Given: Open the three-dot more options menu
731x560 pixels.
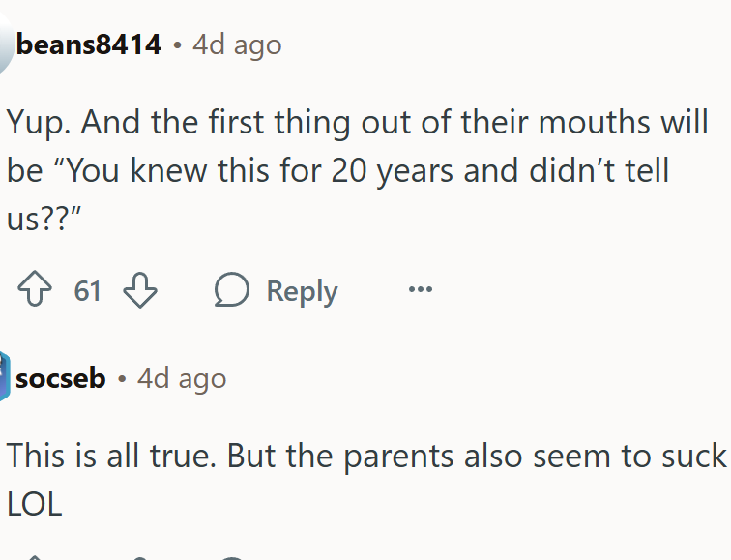Looking at the screenshot, I should 420,289.
